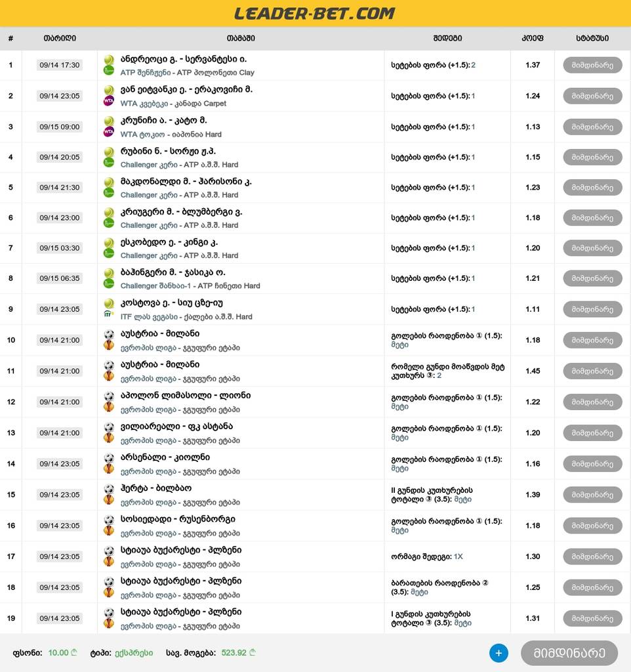Click tennis ball icon for ბაჩინგერი მ. - ჯასიკა ო.

coord(109,272)
